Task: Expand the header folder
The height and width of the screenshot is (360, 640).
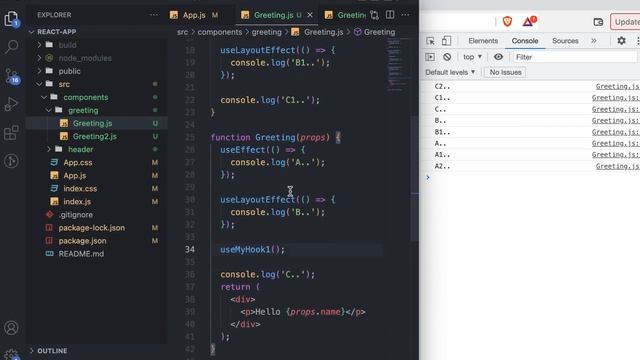Action: (x=80, y=149)
